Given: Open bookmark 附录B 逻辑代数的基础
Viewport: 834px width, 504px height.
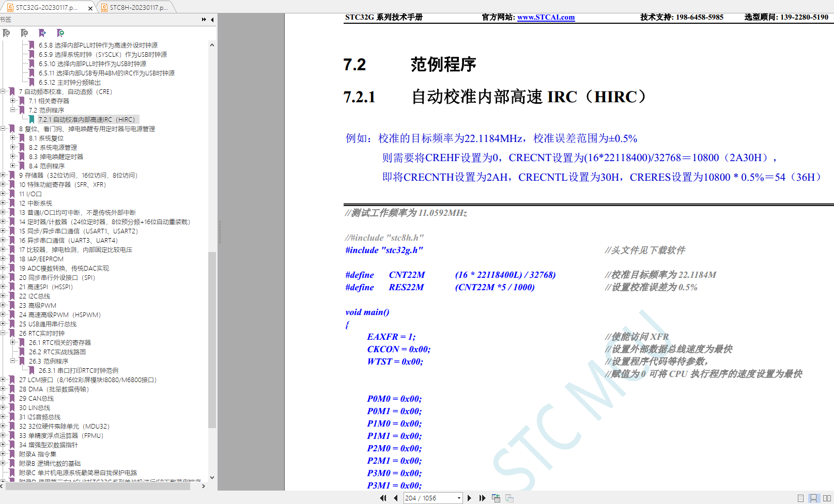Looking at the screenshot, I should pos(50,463).
